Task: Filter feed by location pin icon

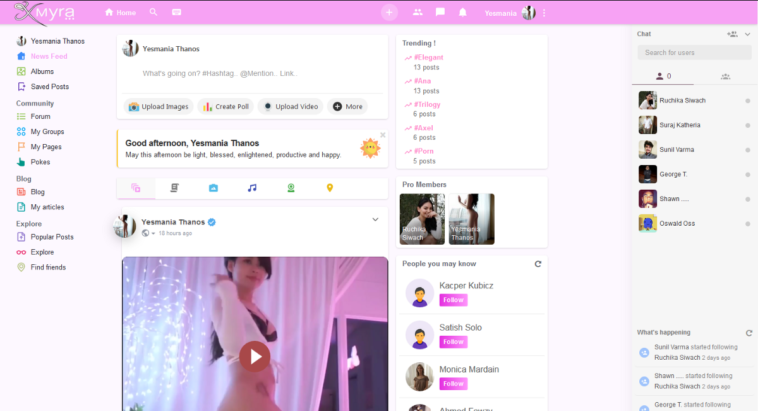Action: tap(329, 188)
